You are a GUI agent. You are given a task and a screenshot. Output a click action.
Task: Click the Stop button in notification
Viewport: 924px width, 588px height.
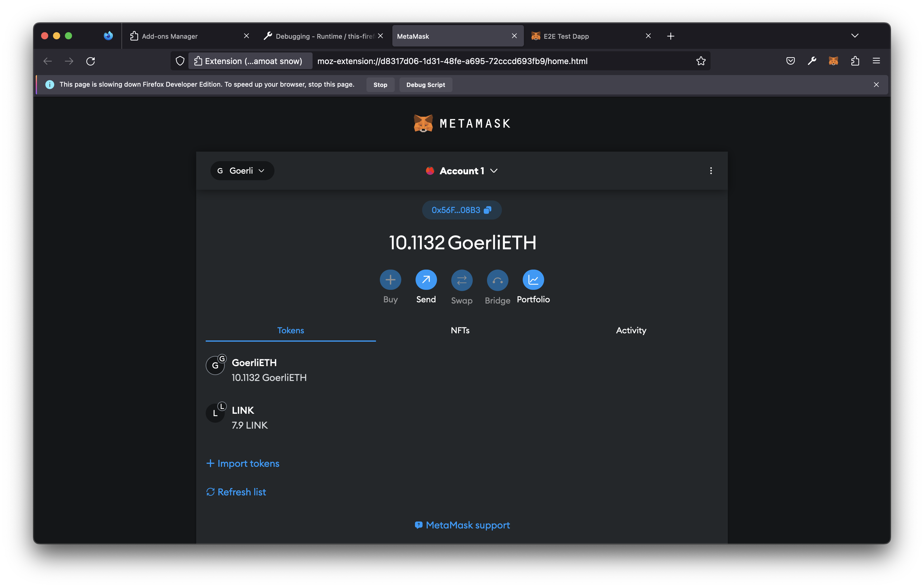(380, 85)
